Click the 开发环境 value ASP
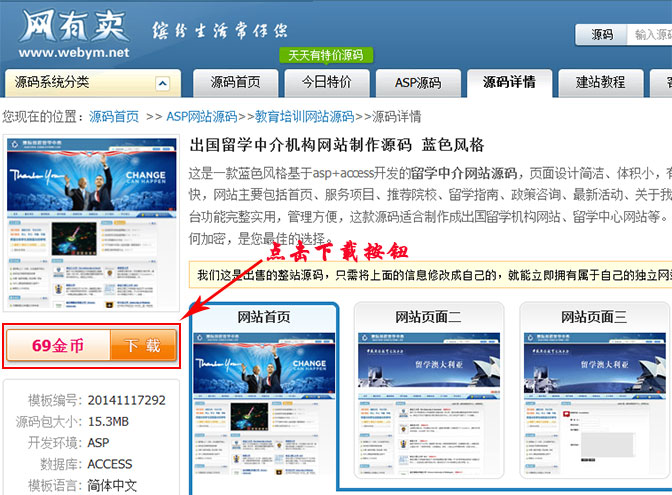 tap(98, 443)
